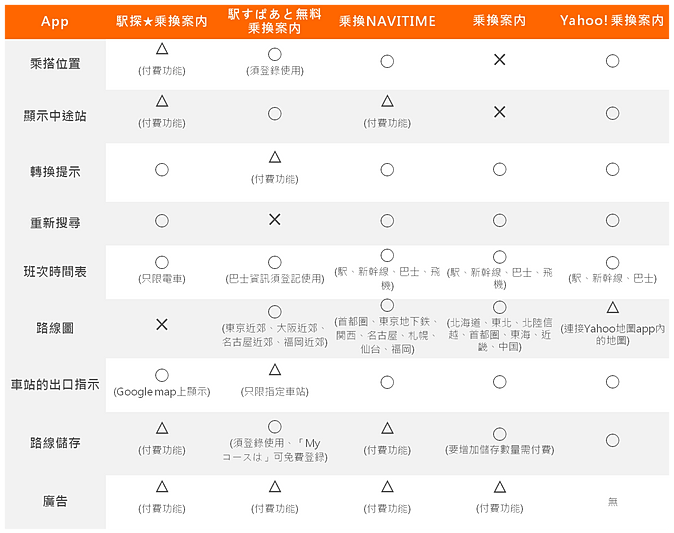Viewport: 674px width, 533px height.
Task: Click the 乗換NAVITIME triangle in the 廣告 row
Action: point(387,487)
